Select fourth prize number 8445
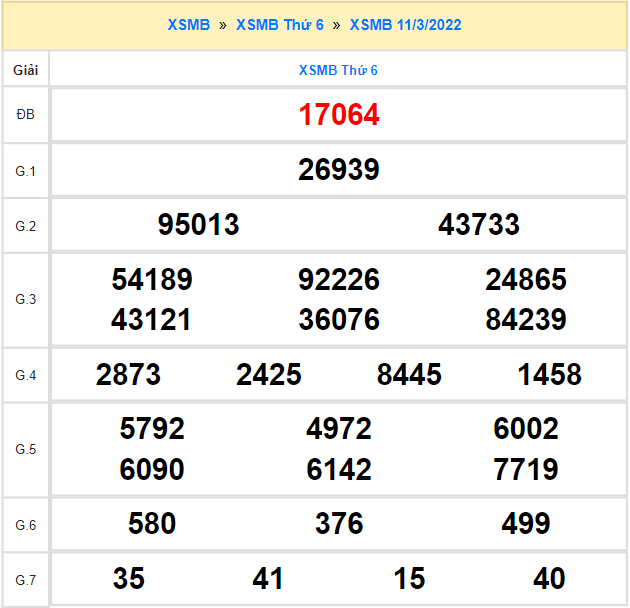The image size is (630, 608). click(x=409, y=375)
